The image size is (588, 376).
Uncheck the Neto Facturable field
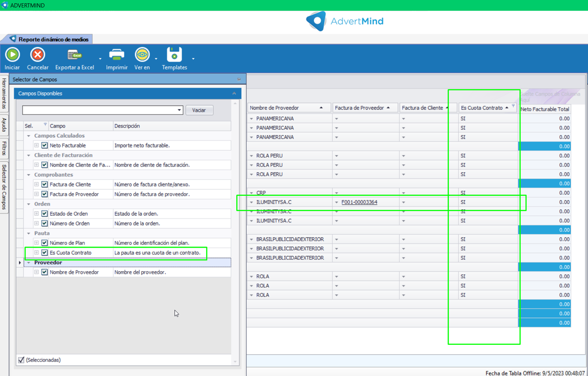click(x=45, y=145)
